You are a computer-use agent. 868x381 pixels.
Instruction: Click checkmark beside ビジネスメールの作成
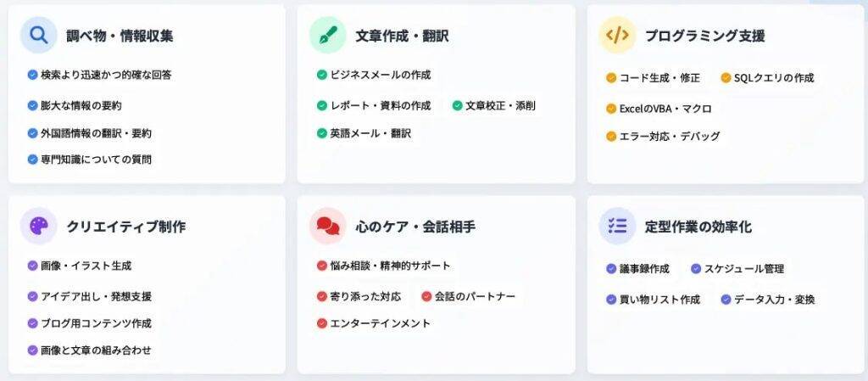[x=322, y=75]
